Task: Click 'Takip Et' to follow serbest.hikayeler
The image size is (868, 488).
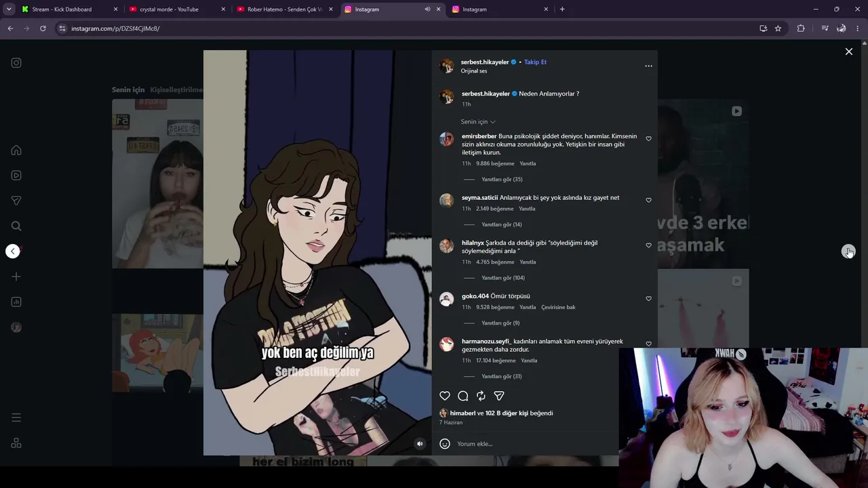Action: (535, 62)
